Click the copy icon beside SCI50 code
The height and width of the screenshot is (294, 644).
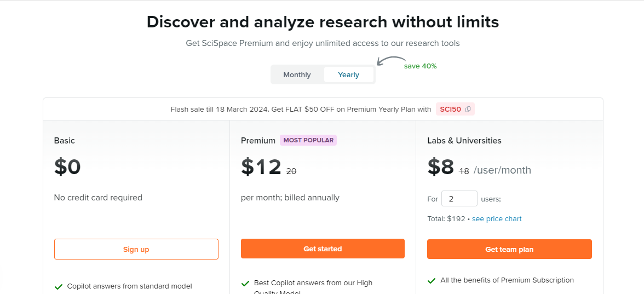(x=468, y=109)
